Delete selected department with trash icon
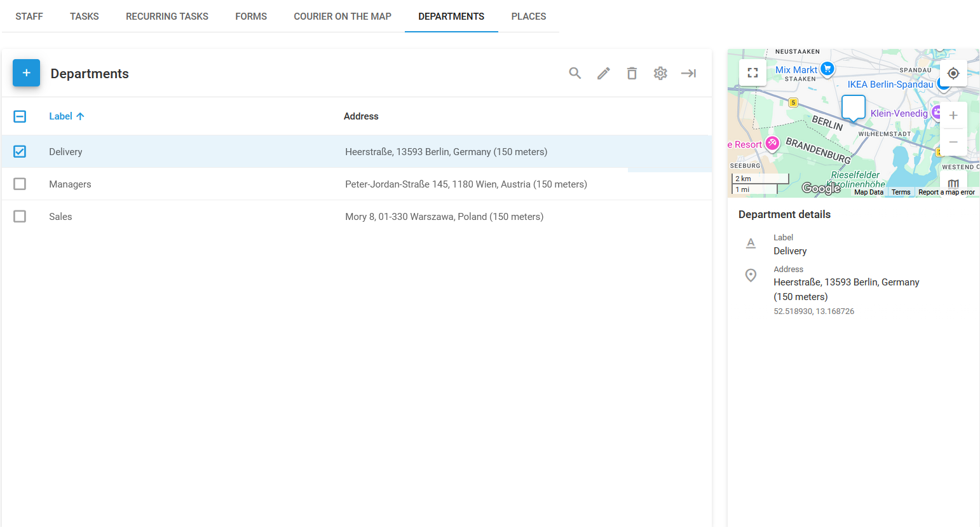This screenshot has width=980, height=527. click(632, 73)
